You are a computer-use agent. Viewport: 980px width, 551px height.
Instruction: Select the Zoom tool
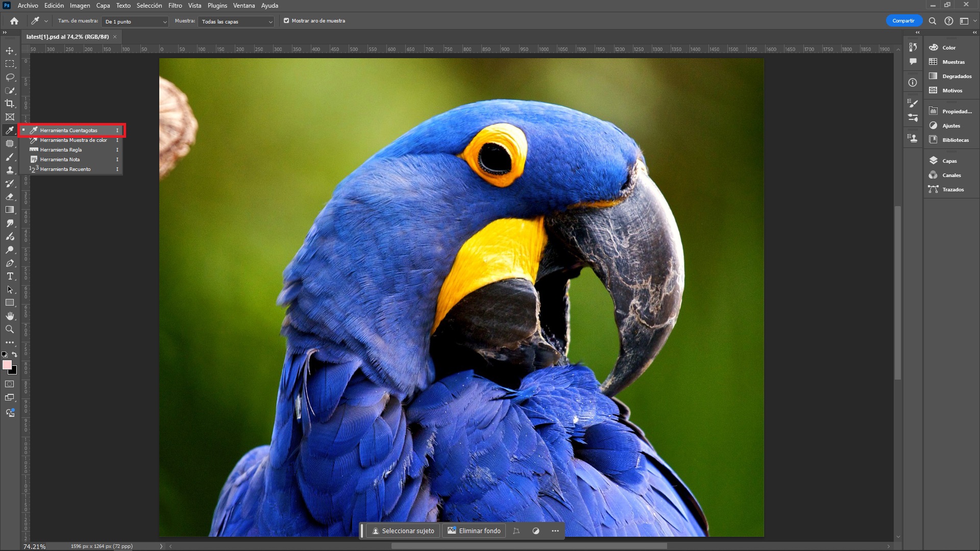10,329
